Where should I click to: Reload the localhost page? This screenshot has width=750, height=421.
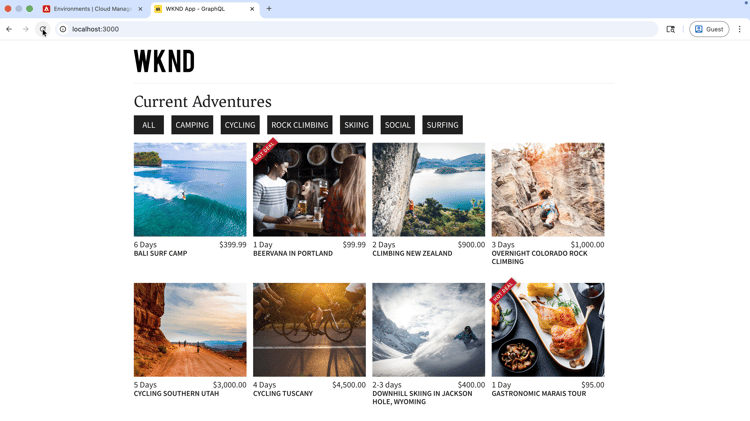(43, 29)
